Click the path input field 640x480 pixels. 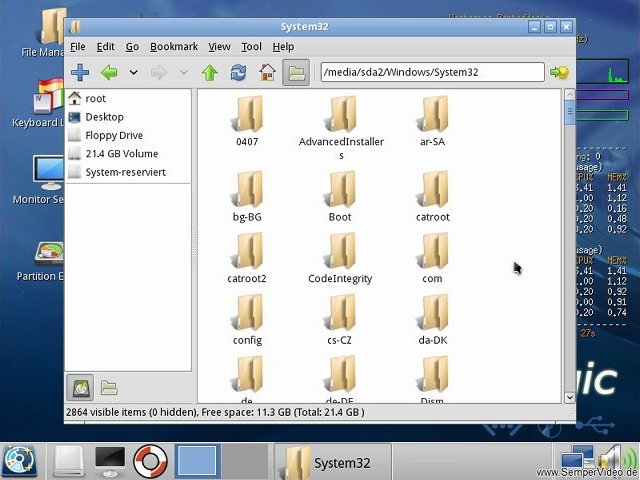(431, 72)
